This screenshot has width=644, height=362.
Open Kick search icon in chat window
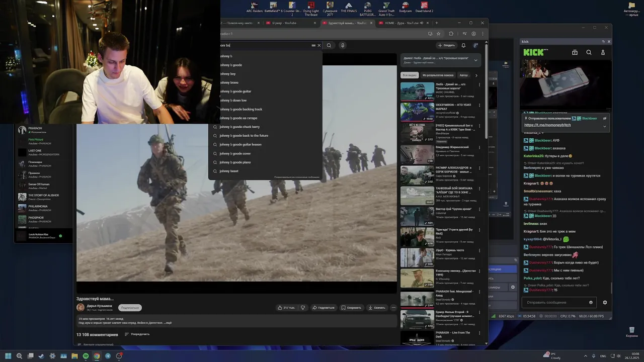[x=589, y=52]
